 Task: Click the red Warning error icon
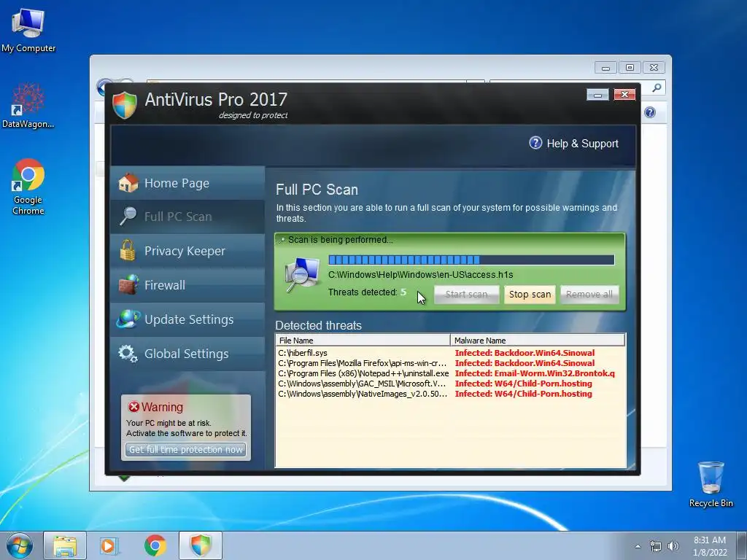point(134,407)
